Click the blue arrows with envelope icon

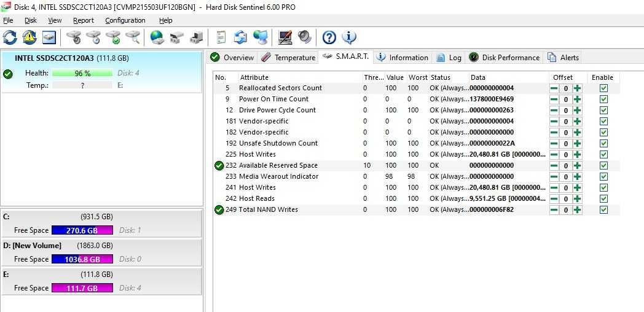[x=241, y=37]
